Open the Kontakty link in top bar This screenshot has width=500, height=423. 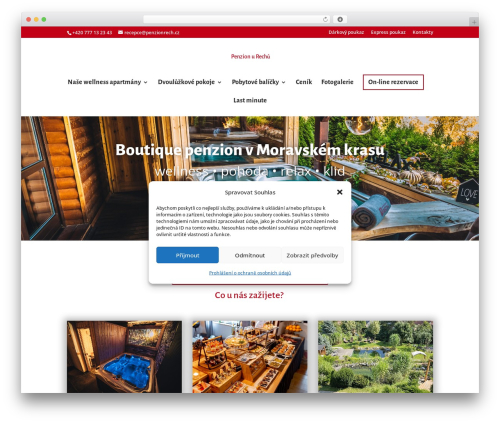pyautogui.click(x=423, y=32)
